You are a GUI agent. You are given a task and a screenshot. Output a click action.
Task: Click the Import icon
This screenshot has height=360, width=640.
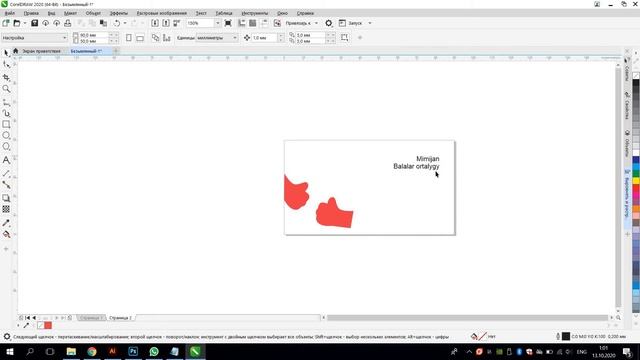pos(155,23)
